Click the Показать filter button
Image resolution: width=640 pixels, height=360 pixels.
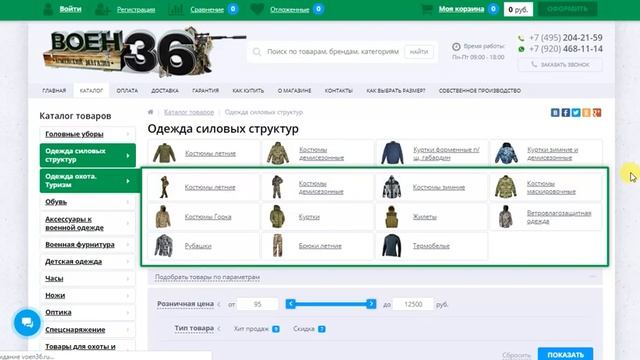[565, 355]
